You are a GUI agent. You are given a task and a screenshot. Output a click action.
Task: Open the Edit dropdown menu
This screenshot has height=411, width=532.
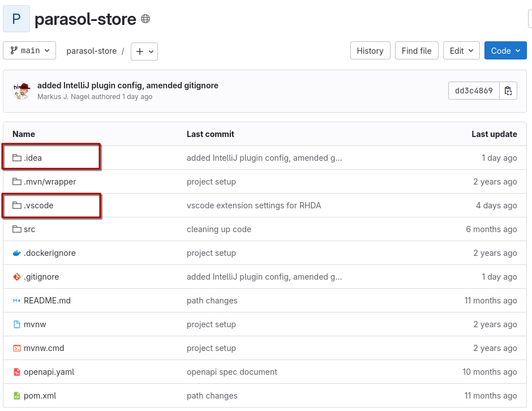pos(461,50)
